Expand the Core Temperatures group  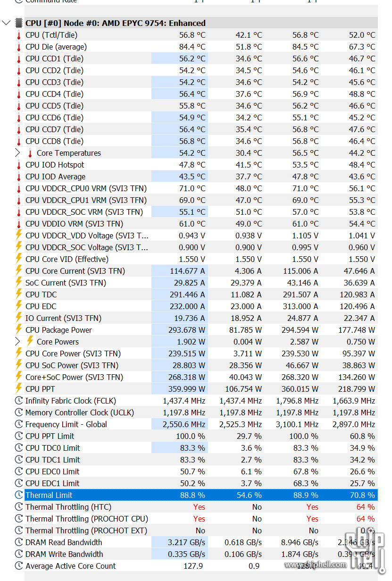click(17, 153)
